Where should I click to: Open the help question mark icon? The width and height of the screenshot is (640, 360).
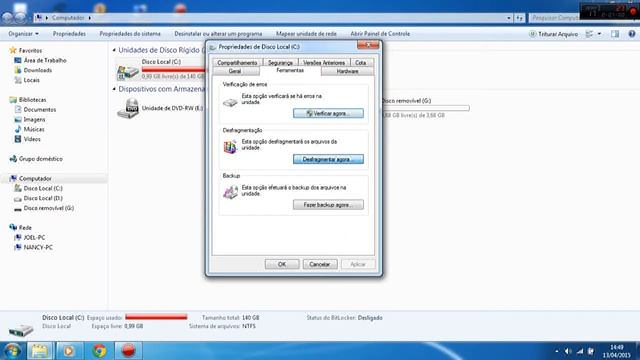(631, 34)
